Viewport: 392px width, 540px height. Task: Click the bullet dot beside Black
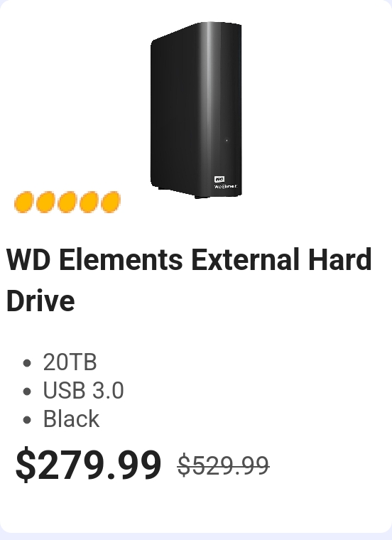point(27,419)
